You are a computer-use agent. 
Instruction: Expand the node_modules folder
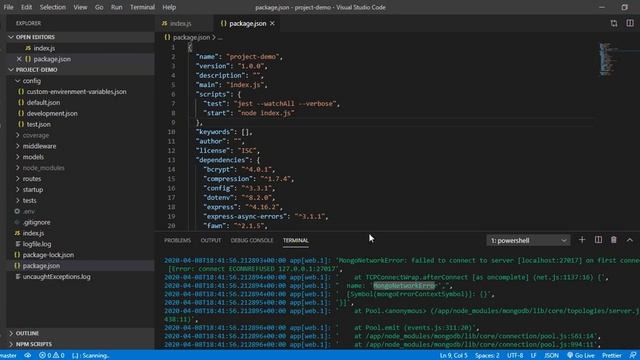click(x=43, y=168)
